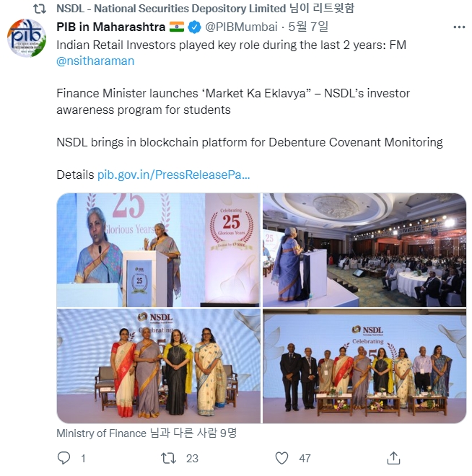Open PIB in Maharashtra display name
The height and width of the screenshot is (476, 472).
(x=111, y=27)
